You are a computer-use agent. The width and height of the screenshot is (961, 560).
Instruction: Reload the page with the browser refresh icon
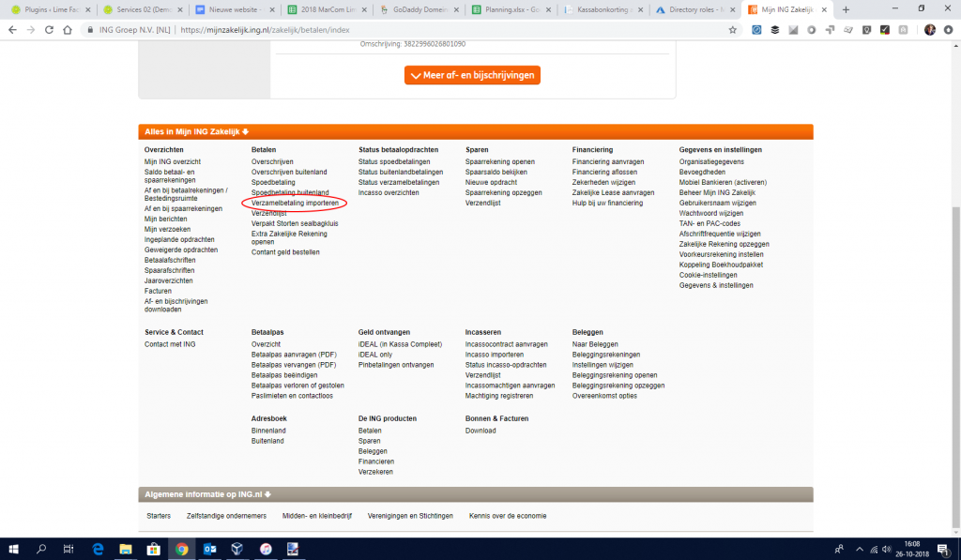tap(47, 29)
